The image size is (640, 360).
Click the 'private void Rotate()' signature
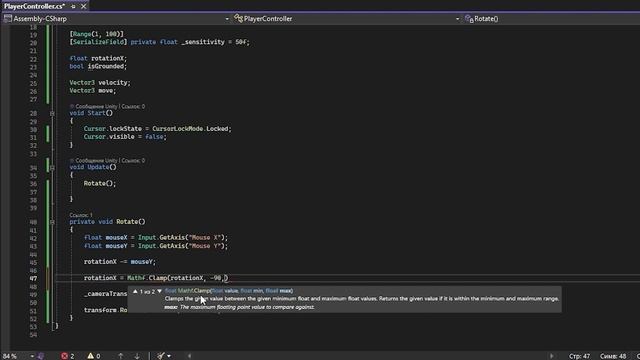[107, 222]
